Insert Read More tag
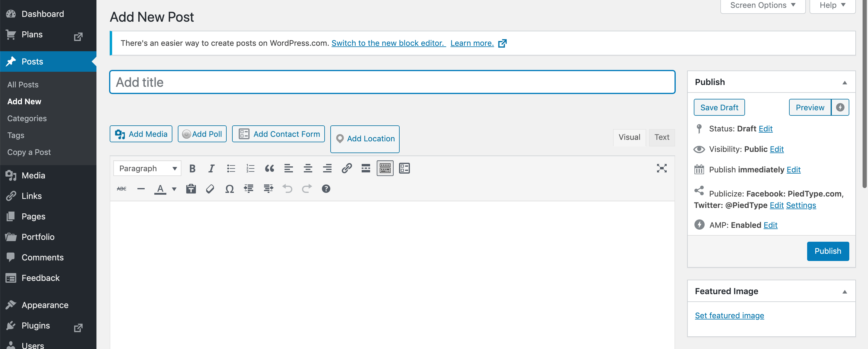The image size is (868, 349). pos(366,168)
